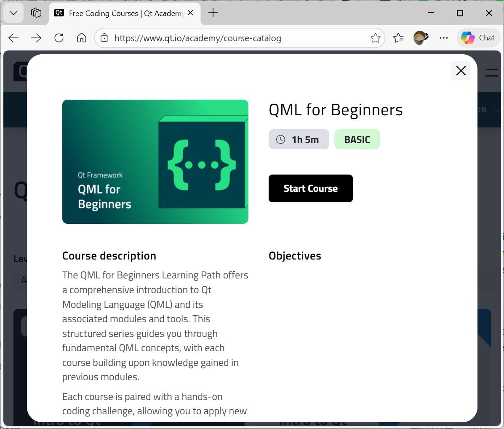Screen dimensions: 504x429
Task: Open a new browser tab
Action: coord(213,13)
